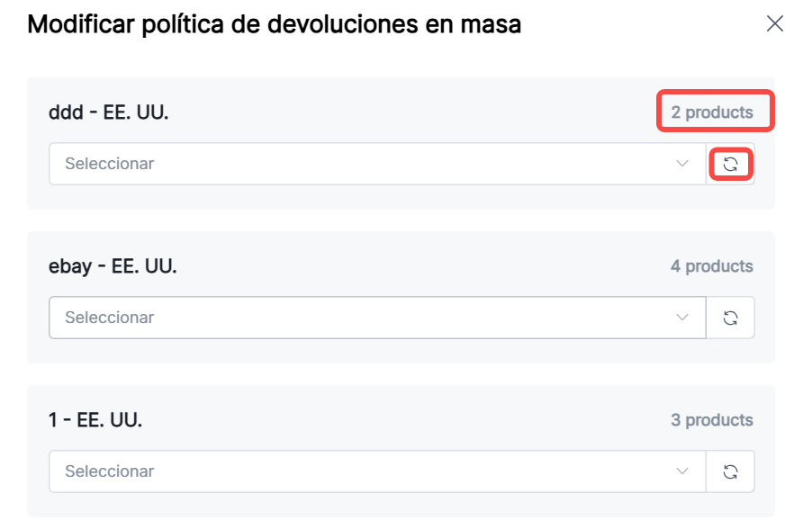Open the 1 - EE. UU. policy dropdown
The height and width of the screenshot is (520, 812).
[x=377, y=471]
